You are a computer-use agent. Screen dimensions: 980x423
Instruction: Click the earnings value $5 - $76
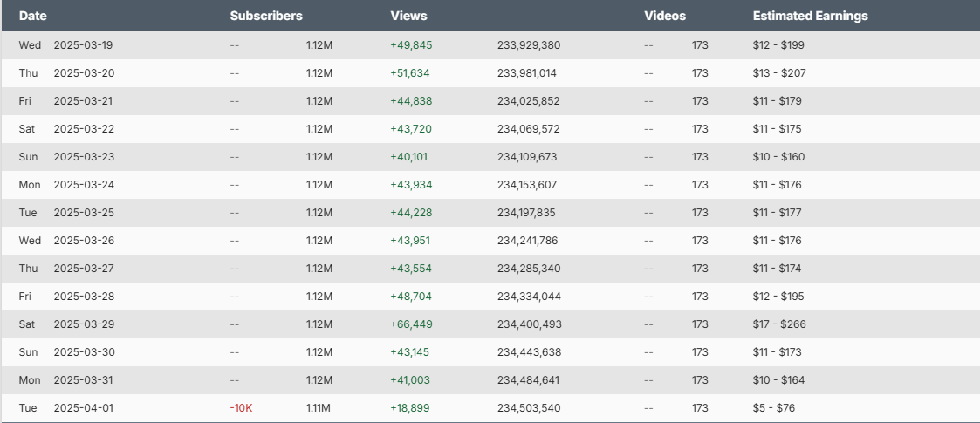(774, 408)
